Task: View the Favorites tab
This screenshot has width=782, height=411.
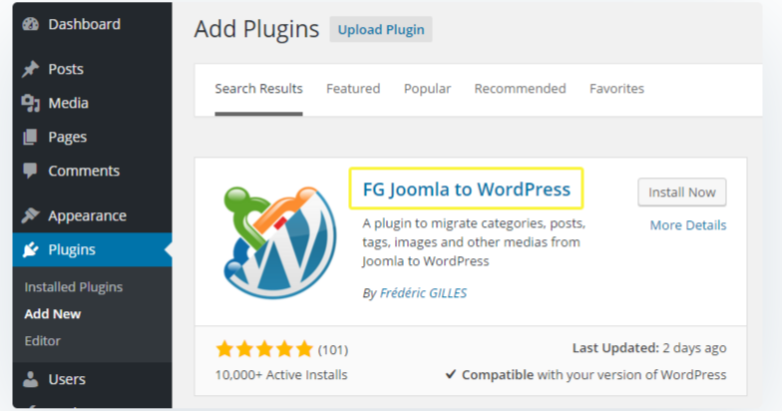Action: pos(616,88)
